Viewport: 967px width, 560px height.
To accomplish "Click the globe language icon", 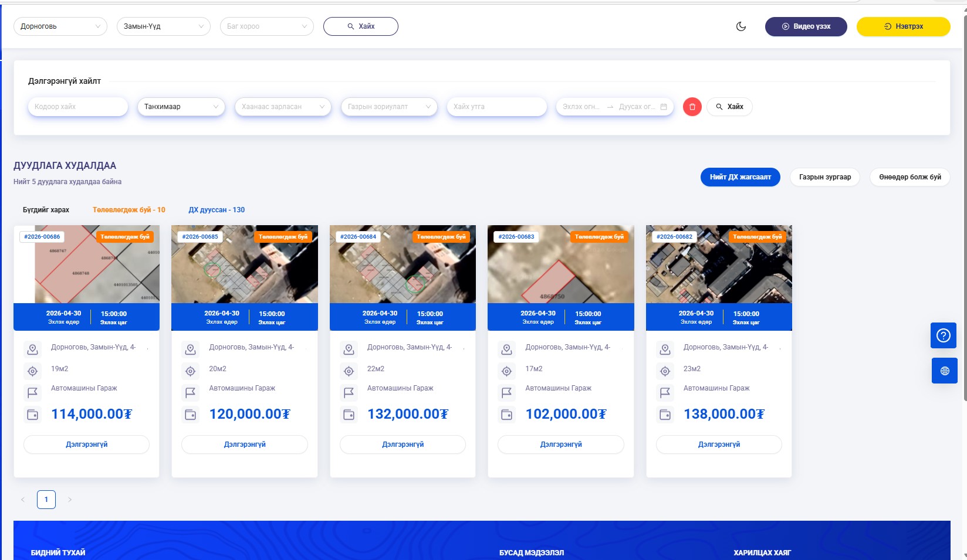I will pyautogui.click(x=944, y=371).
